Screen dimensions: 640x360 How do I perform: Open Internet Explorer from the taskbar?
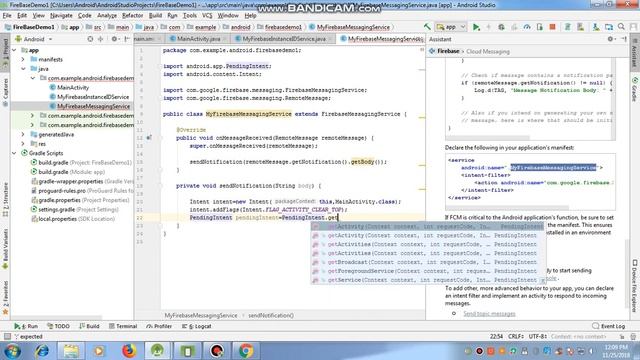[x=42, y=351]
